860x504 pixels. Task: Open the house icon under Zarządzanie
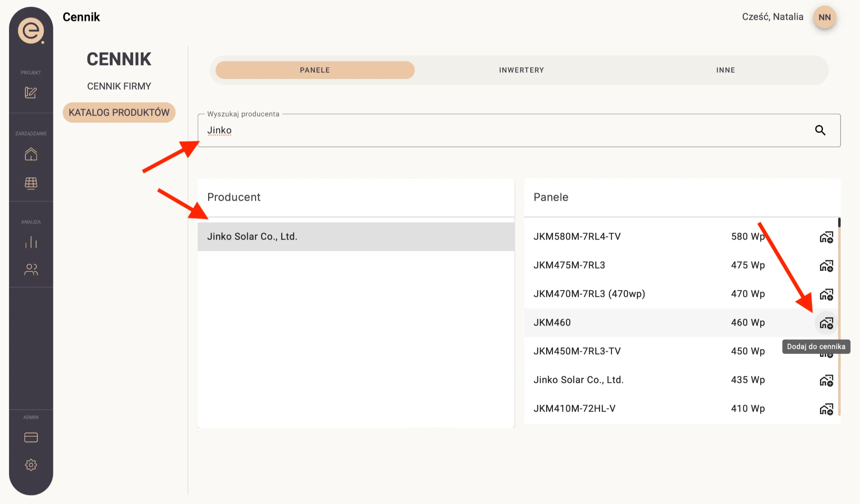click(x=31, y=154)
